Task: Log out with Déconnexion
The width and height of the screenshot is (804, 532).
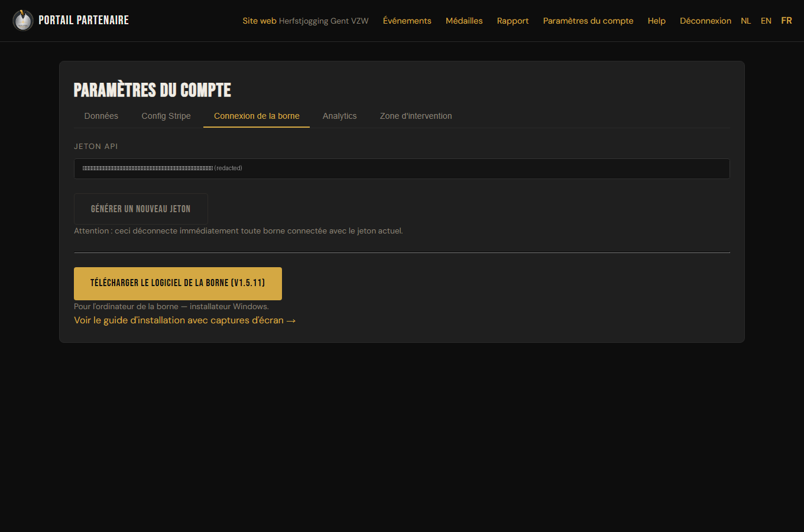Action: (705, 21)
